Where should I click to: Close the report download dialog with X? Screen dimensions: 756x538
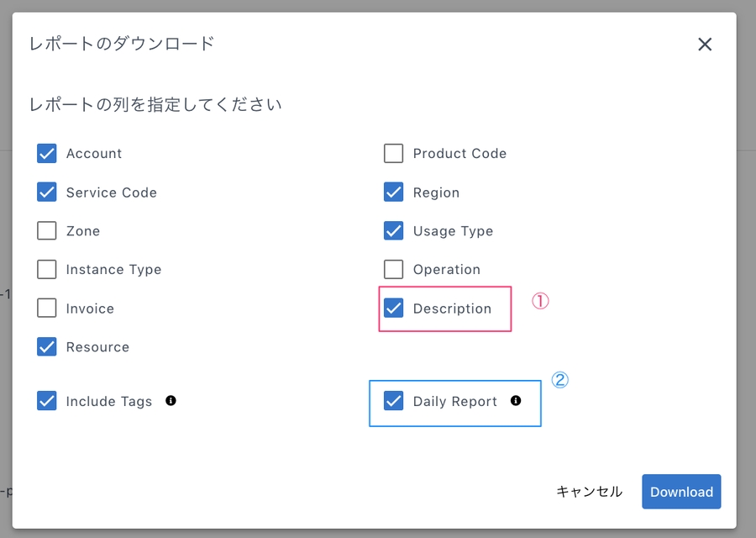705,45
